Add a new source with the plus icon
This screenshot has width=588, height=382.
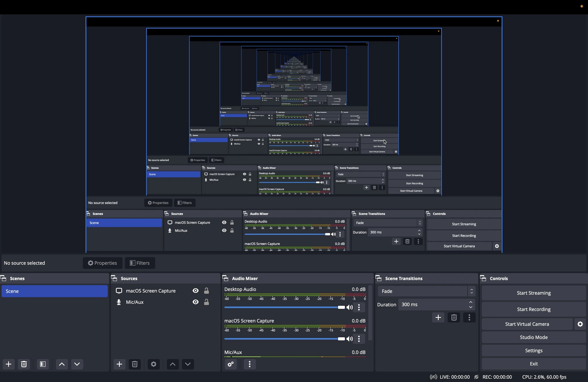119,364
